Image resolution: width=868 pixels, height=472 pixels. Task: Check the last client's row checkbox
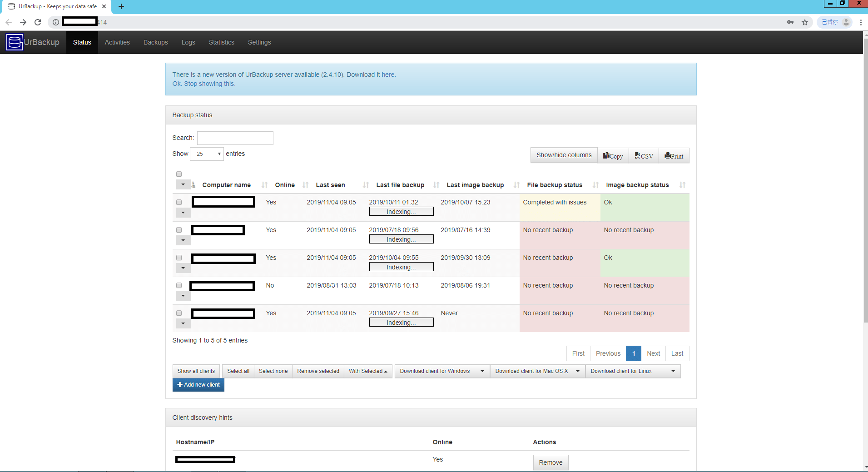[179, 313]
